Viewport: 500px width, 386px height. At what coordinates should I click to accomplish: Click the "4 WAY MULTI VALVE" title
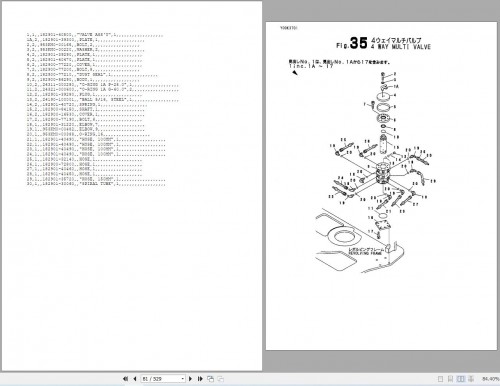coord(401,47)
